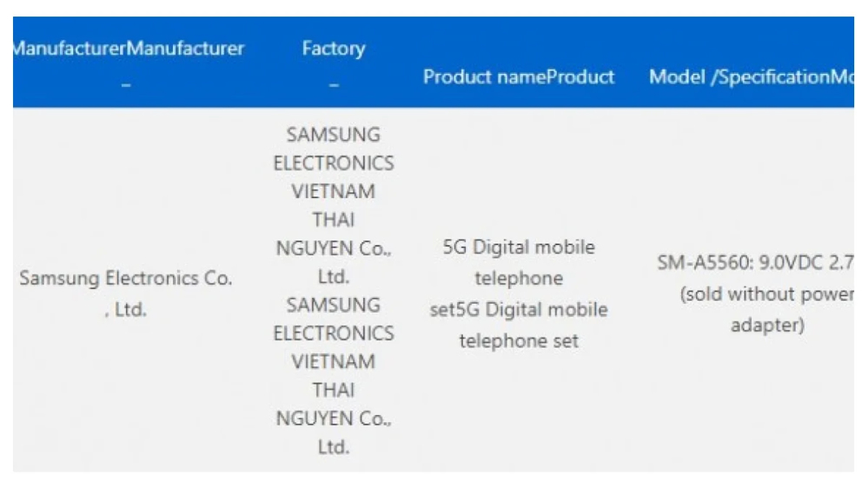Viewport: 868px width, 488px height.
Task: Select the "(sold without power" specification line
Action: [x=766, y=294]
